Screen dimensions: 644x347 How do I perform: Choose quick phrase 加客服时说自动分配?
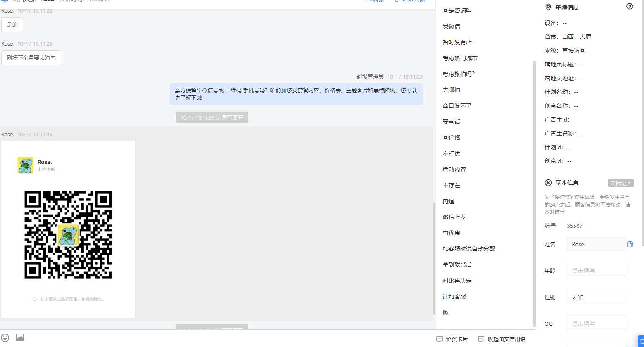(x=469, y=249)
